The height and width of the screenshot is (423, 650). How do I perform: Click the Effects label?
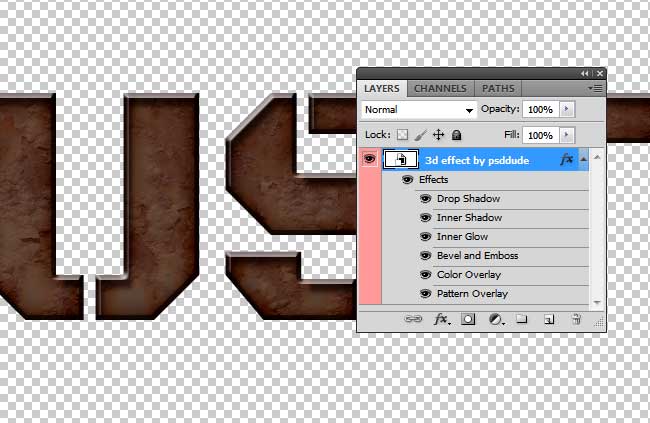[434, 179]
